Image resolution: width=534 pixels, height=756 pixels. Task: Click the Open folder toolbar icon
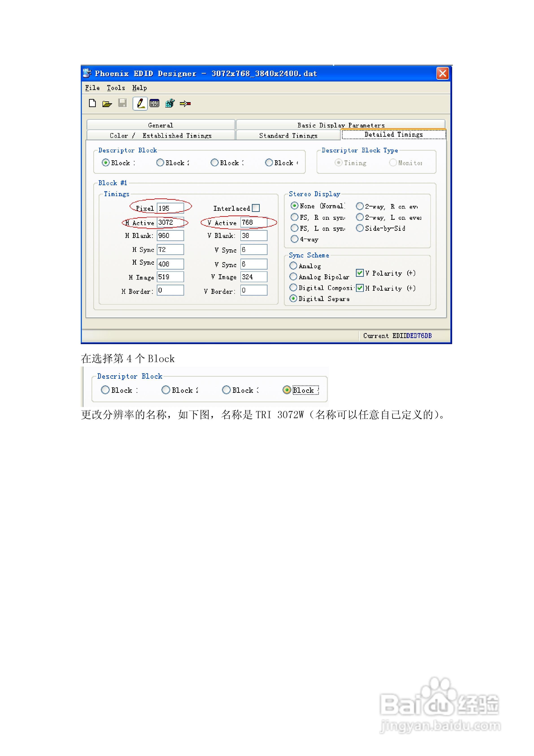pyautogui.click(x=107, y=104)
